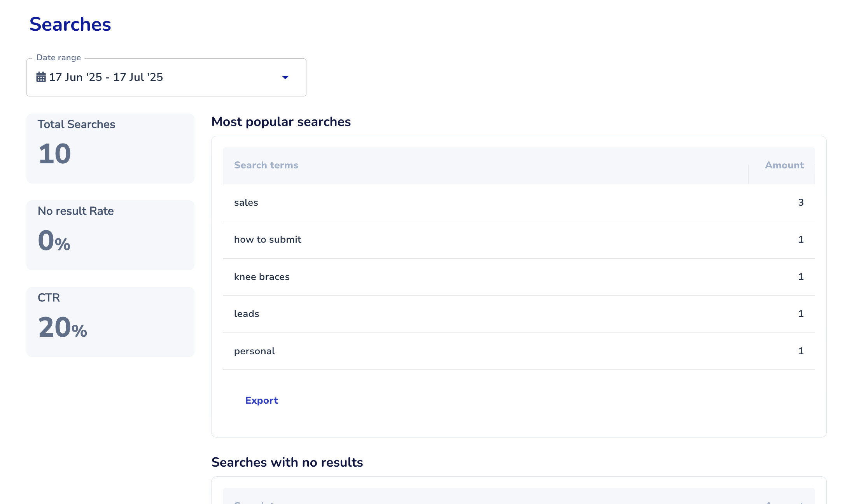Click the Date range field label
The height and width of the screenshot is (504, 854).
coord(58,58)
